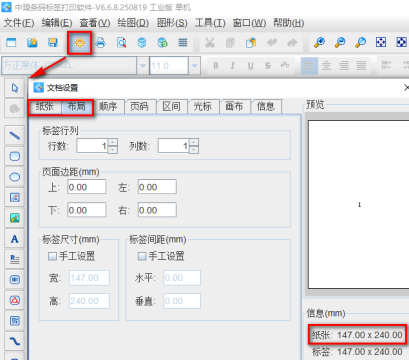Click the New document icon
The width and height of the screenshot is (409, 361).
click(11, 43)
